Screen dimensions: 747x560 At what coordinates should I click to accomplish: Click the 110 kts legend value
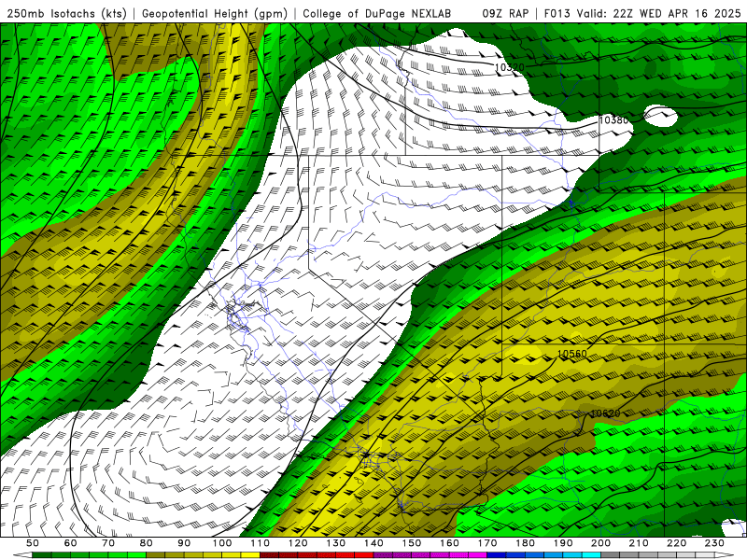tap(260, 543)
